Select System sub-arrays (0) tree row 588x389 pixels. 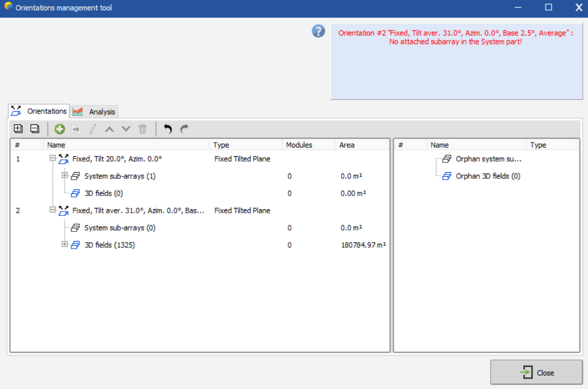(x=120, y=228)
